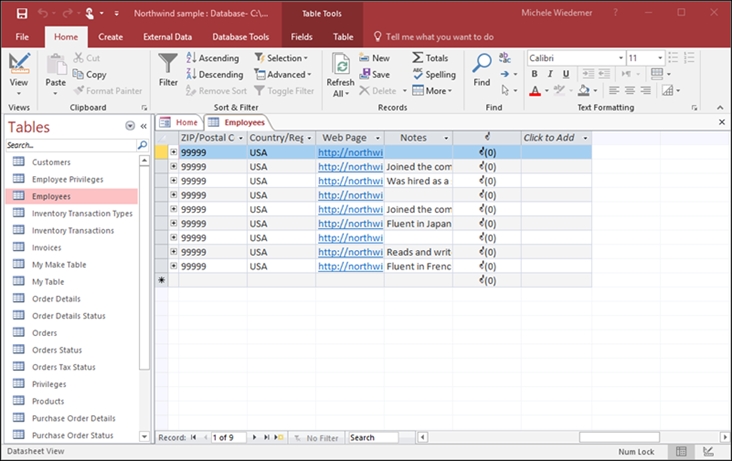The image size is (732, 461).
Task: Click the Search box in record navigator
Action: [373, 438]
